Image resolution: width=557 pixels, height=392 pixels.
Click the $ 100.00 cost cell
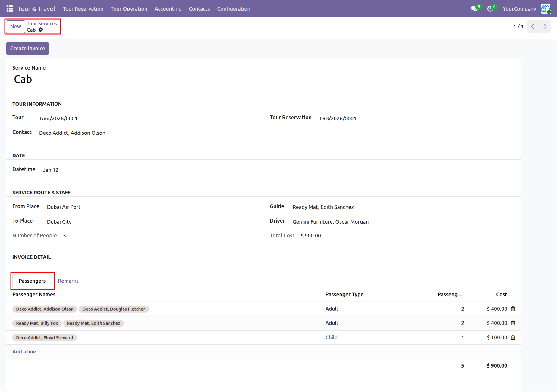click(x=497, y=337)
